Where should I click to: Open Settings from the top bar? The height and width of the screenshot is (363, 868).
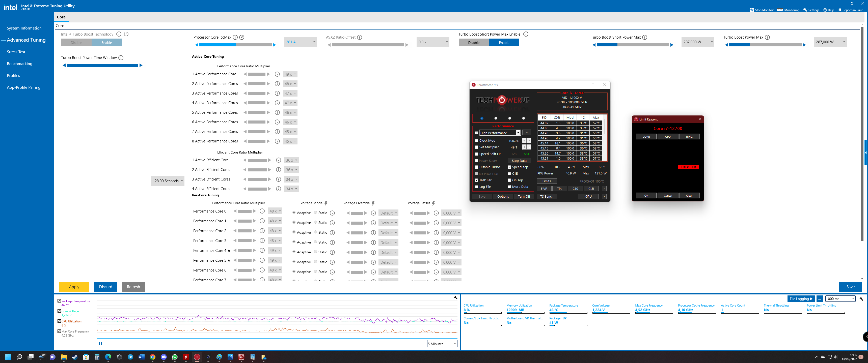click(x=811, y=10)
